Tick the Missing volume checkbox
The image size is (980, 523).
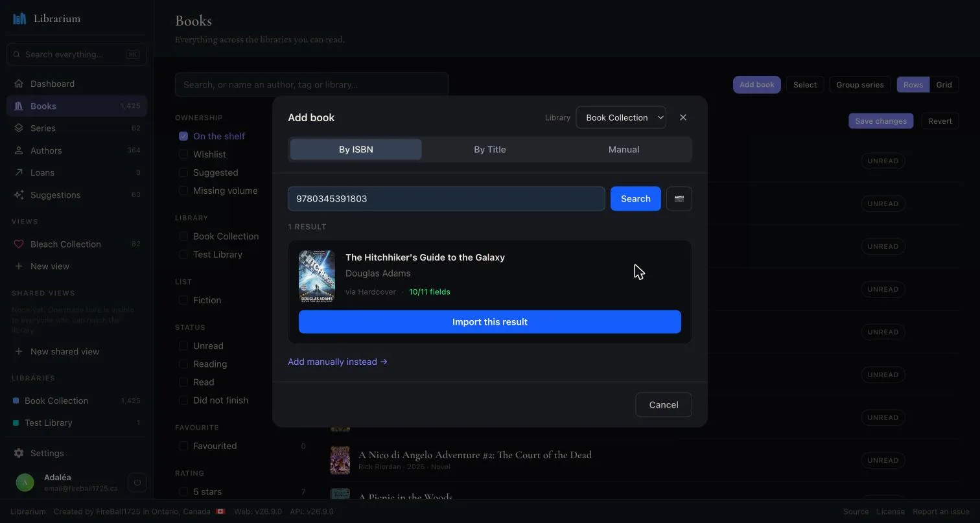pyautogui.click(x=183, y=191)
